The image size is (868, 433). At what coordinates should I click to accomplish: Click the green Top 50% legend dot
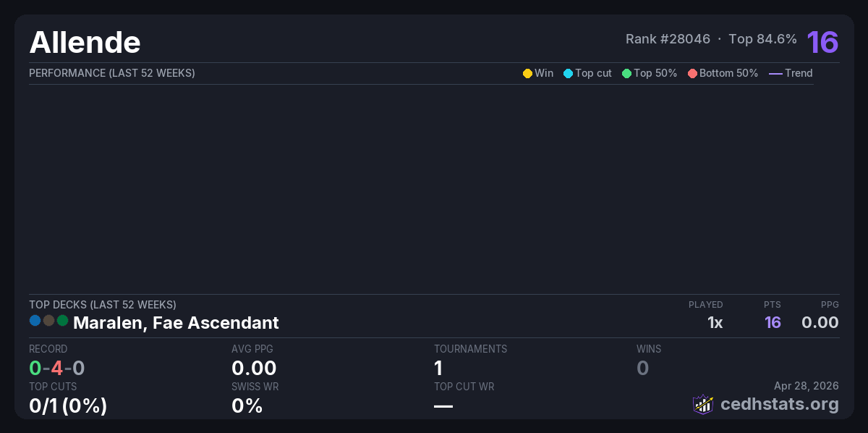(626, 73)
